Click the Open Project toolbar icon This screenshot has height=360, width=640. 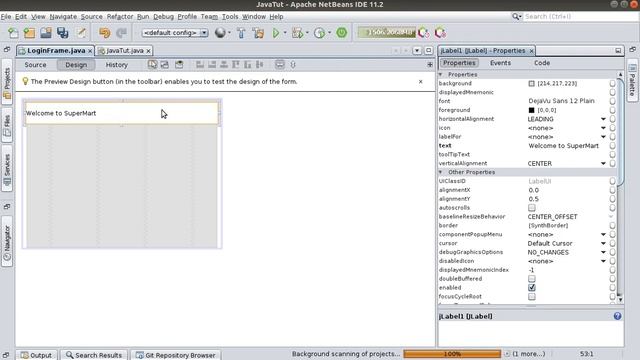[46, 33]
